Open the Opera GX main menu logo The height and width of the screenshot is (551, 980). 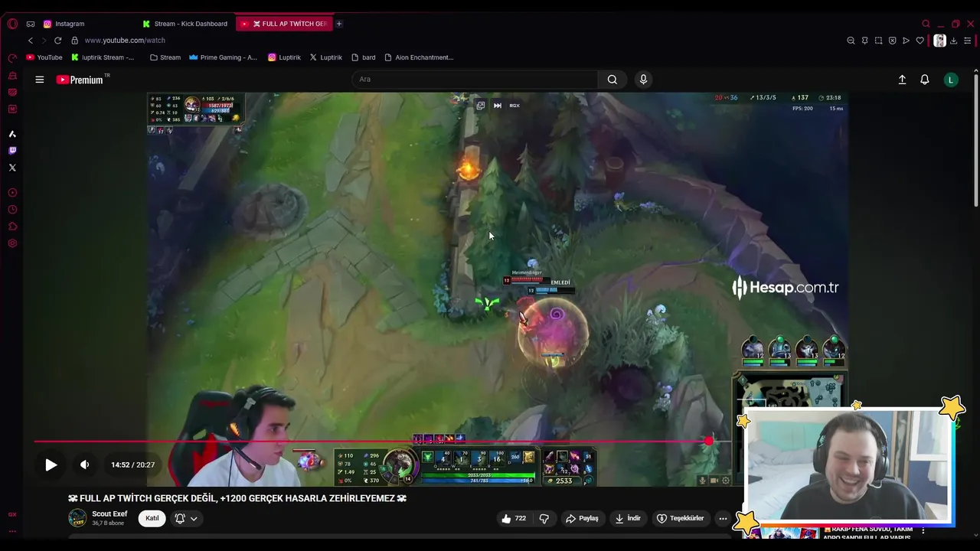point(12,24)
